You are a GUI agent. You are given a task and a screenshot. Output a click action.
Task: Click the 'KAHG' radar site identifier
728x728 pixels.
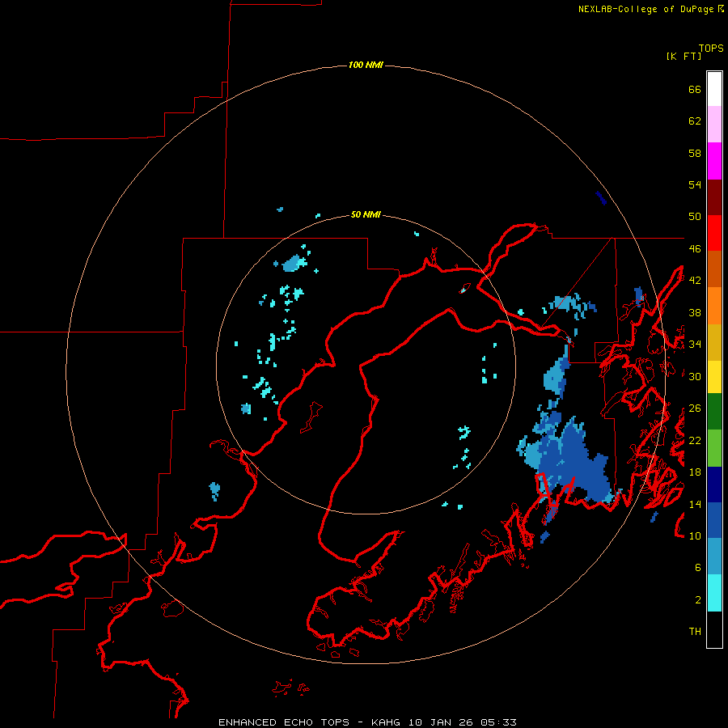pos(387,722)
